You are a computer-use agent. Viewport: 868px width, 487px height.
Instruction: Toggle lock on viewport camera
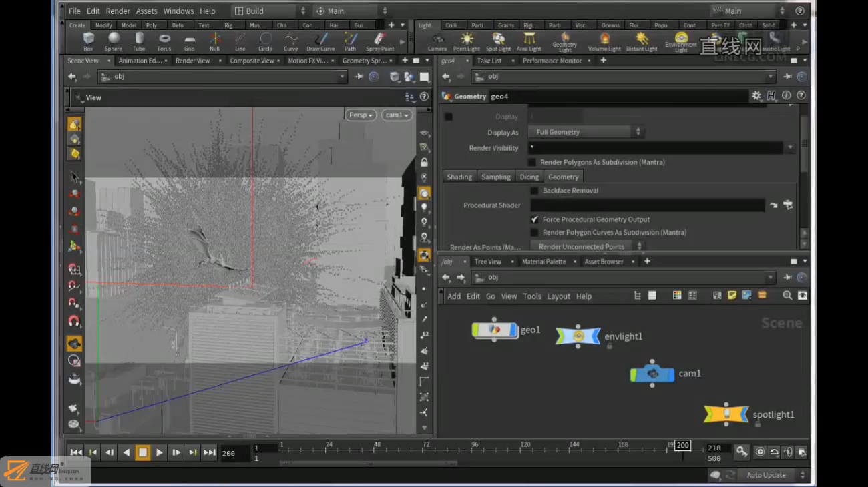pos(423,162)
